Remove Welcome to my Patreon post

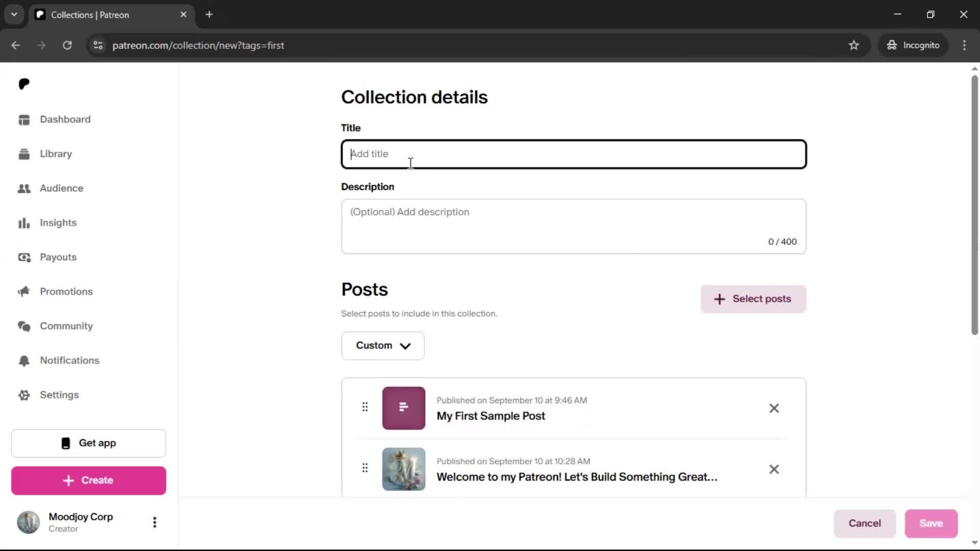point(774,469)
